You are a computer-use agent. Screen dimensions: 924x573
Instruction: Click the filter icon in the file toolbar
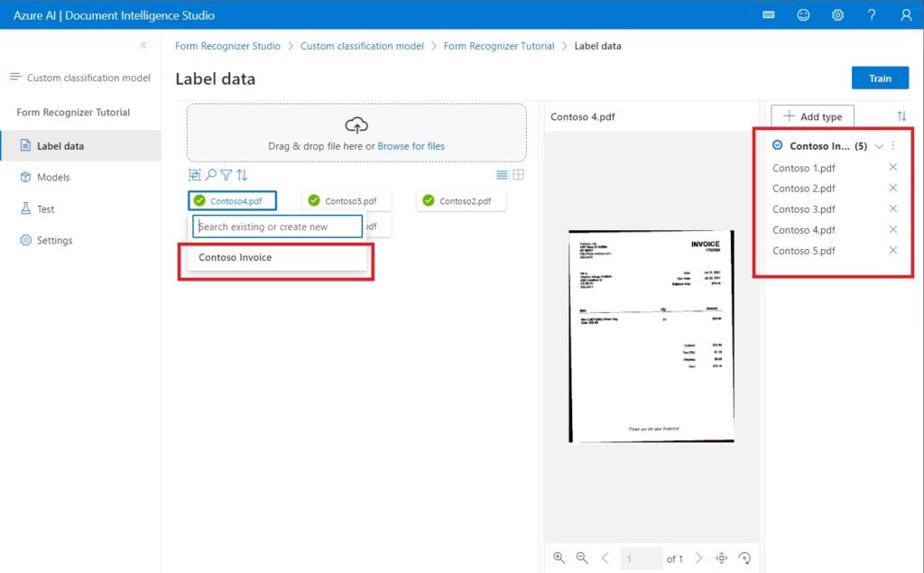pyautogui.click(x=226, y=175)
